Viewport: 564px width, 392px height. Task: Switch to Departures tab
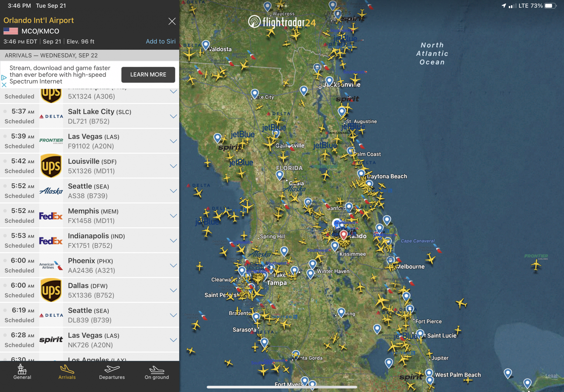[x=112, y=372]
